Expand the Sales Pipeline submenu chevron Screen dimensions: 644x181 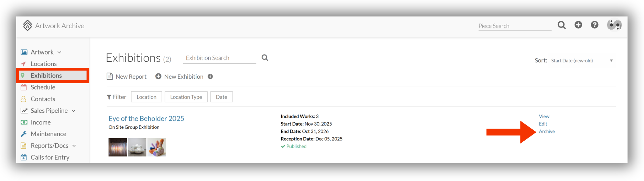[74, 111]
